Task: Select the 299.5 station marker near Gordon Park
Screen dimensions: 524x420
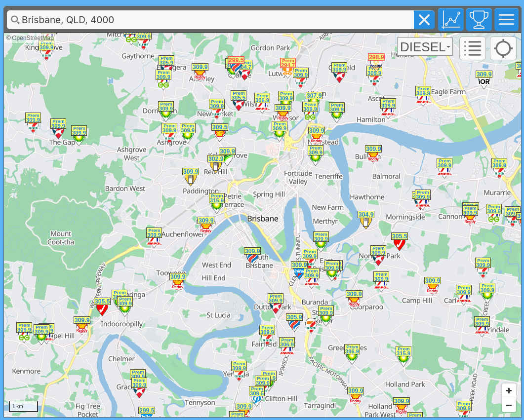Action: point(236,65)
